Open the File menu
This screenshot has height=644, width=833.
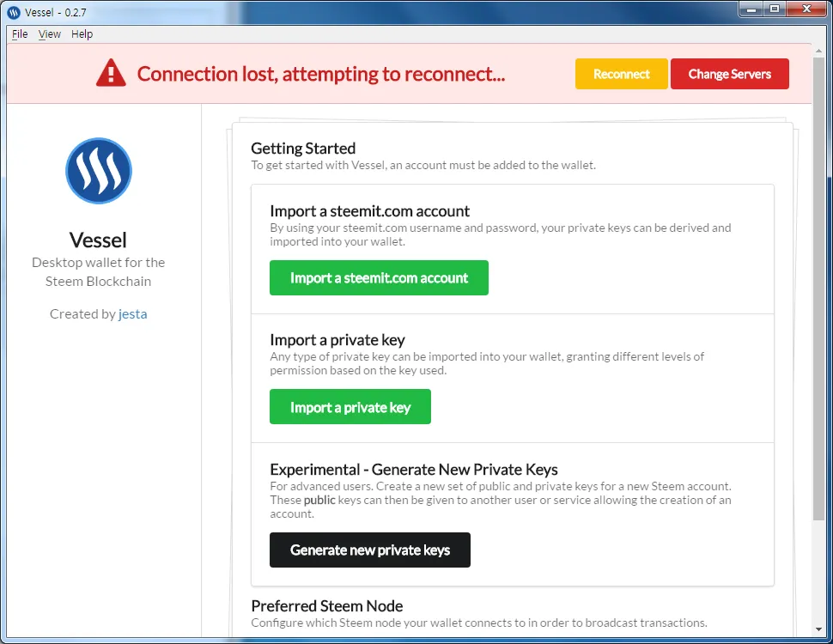(20, 34)
